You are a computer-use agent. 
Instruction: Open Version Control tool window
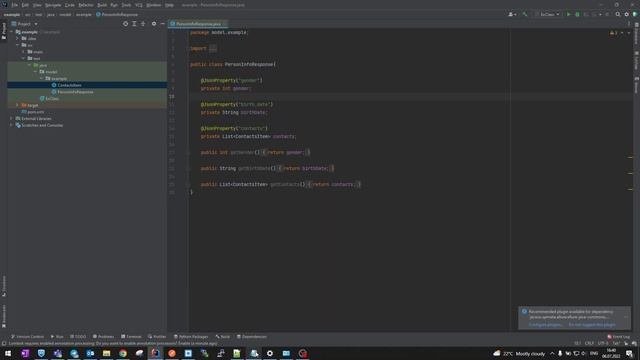tap(27, 337)
